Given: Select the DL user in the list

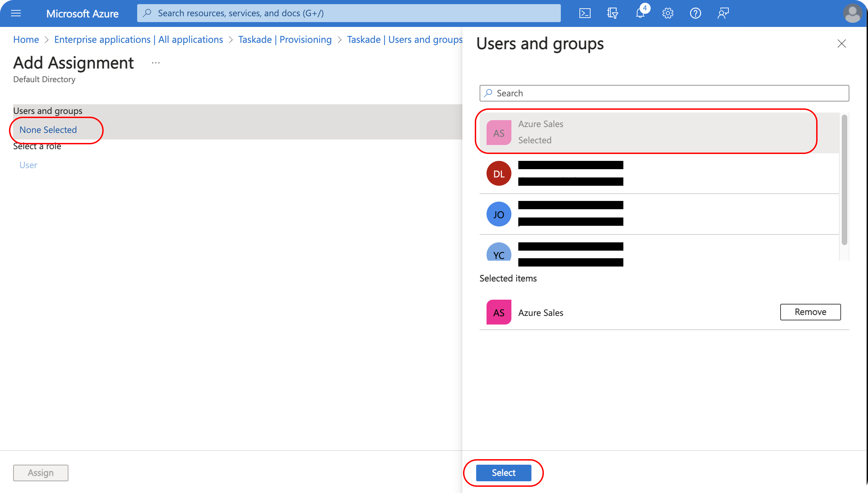Looking at the screenshot, I should tap(499, 174).
